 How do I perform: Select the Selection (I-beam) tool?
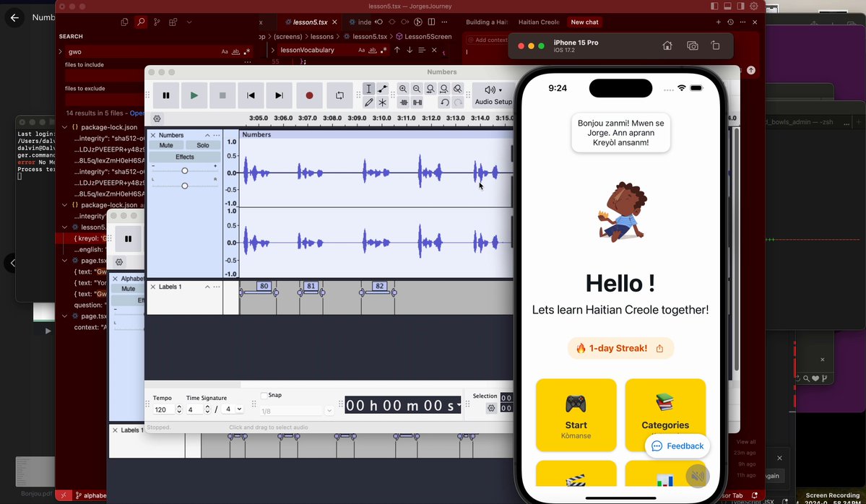[x=369, y=89]
